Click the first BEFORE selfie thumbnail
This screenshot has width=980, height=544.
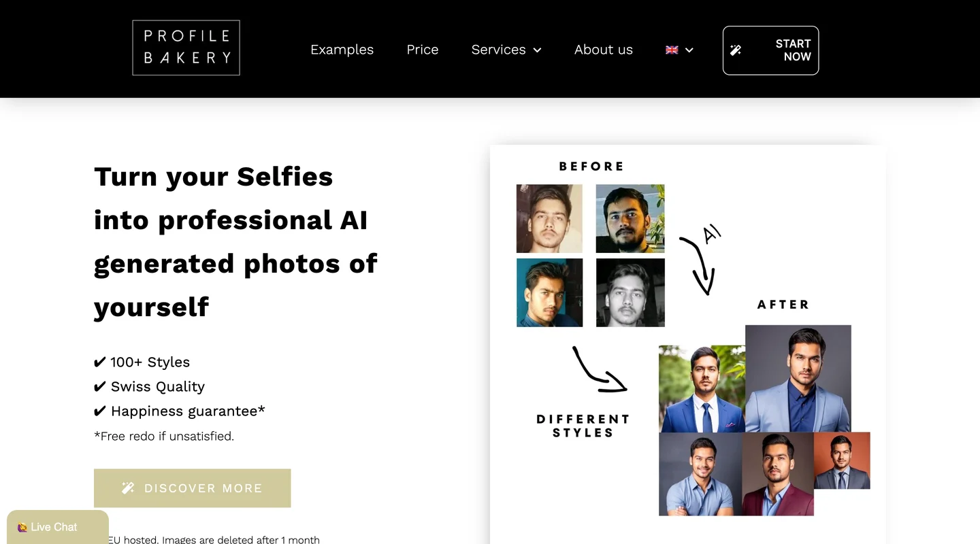pyautogui.click(x=549, y=218)
